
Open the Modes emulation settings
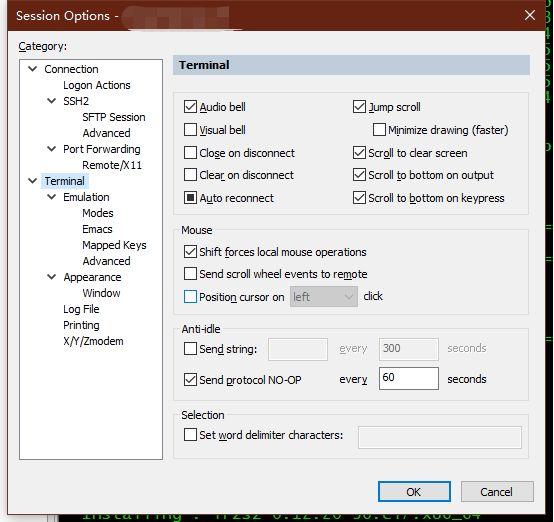pyautogui.click(x=98, y=213)
